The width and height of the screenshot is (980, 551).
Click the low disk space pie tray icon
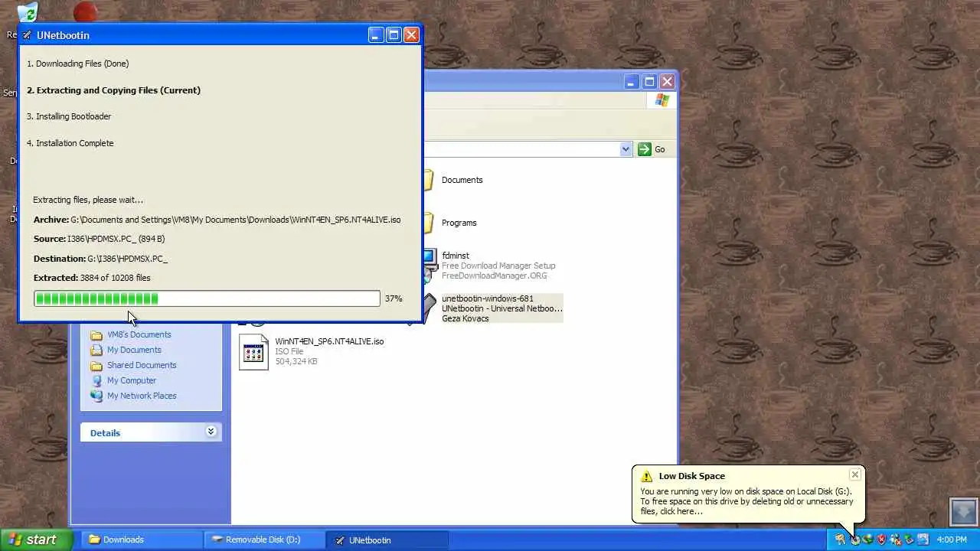855,540
